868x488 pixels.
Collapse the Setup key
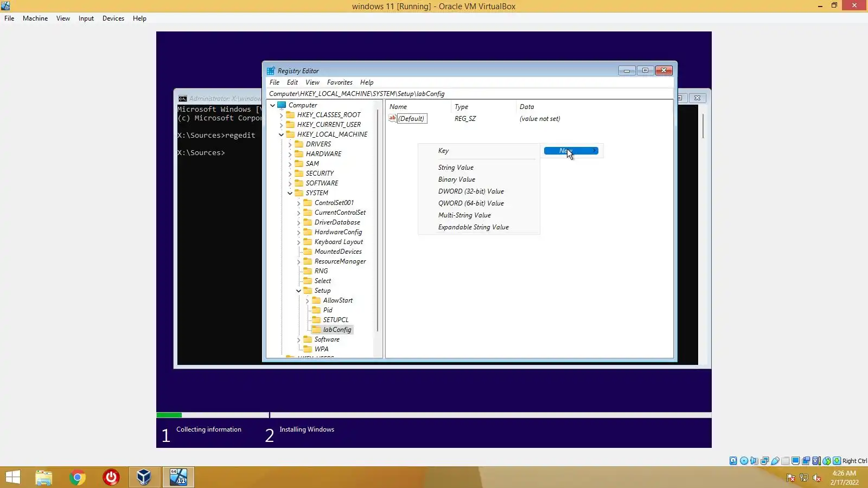298,291
